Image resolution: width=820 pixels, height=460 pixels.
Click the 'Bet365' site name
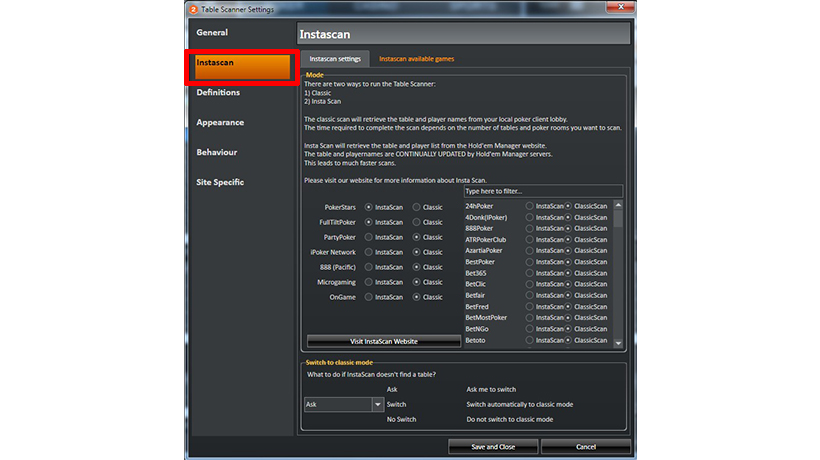click(475, 273)
